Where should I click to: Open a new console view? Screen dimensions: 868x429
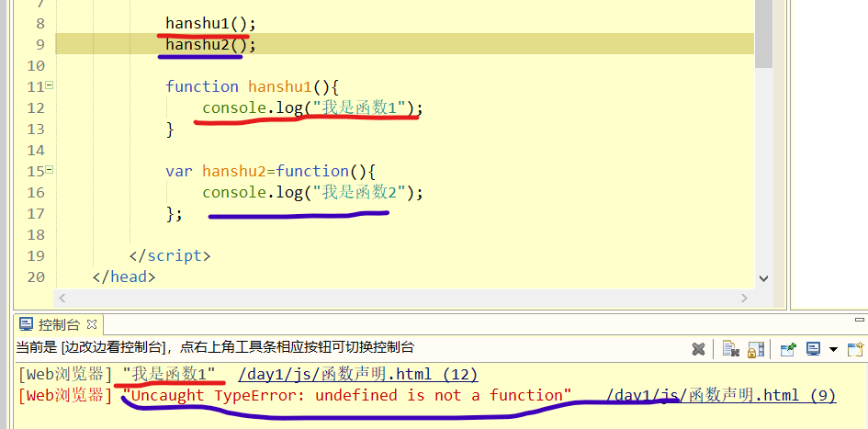pyautogui.click(x=855, y=349)
